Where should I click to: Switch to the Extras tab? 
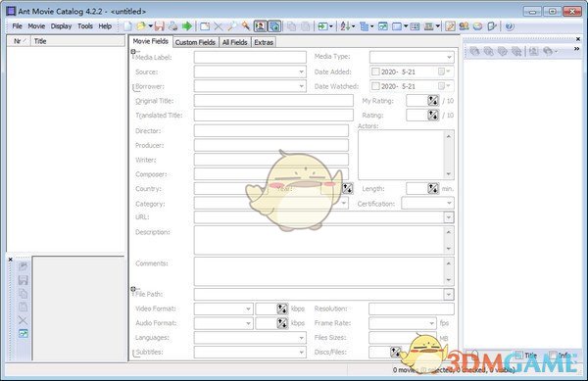[x=264, y=42]
